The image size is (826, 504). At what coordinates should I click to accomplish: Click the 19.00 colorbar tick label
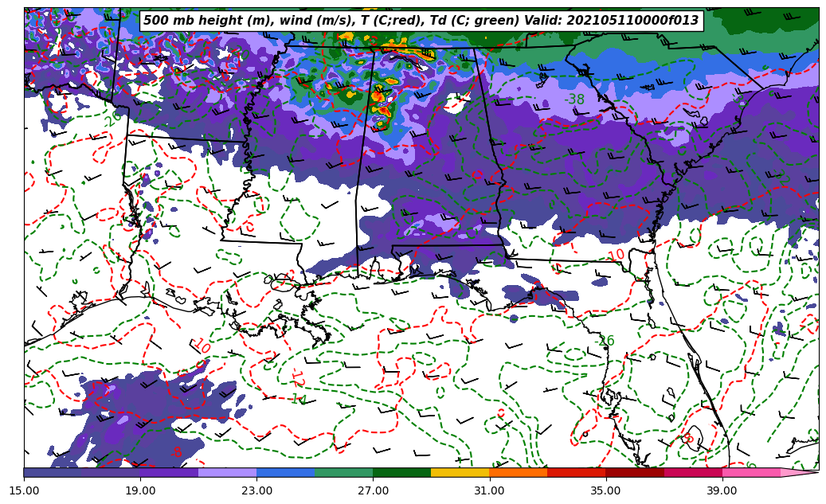tap(140, 490)
